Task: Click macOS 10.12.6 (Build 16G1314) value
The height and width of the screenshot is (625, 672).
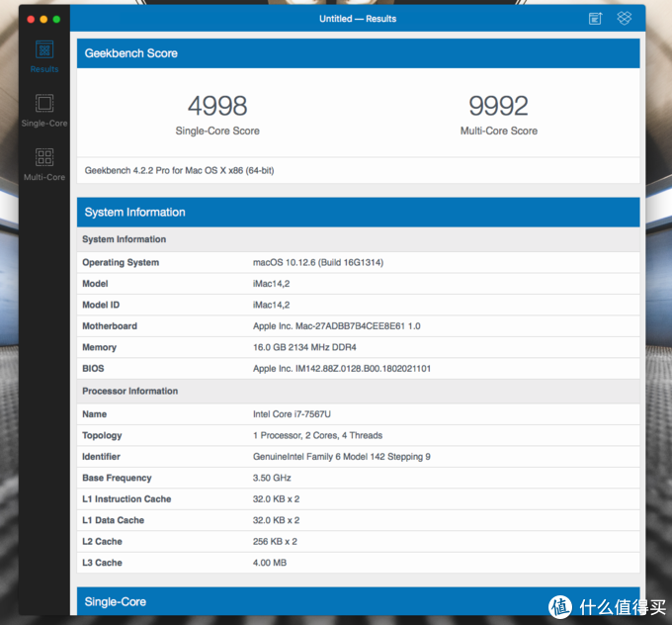Action: pyautogui.click(x=318, y=262)
